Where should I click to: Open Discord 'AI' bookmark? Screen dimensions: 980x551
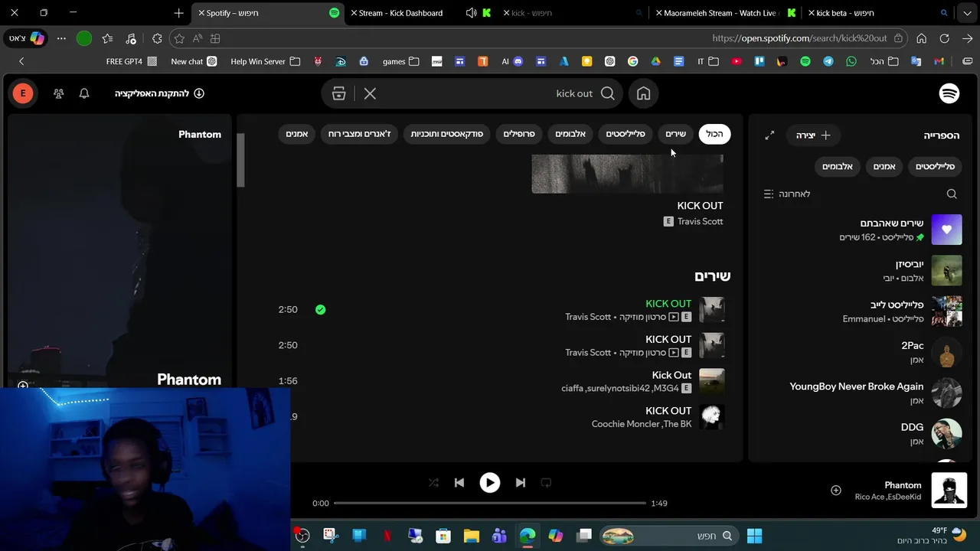click(512, 61)
